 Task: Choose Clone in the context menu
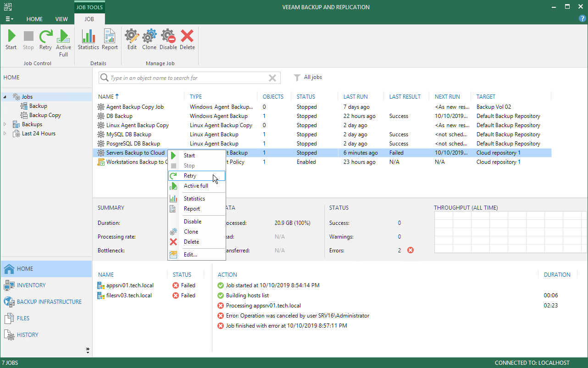(x=197, y=232)
